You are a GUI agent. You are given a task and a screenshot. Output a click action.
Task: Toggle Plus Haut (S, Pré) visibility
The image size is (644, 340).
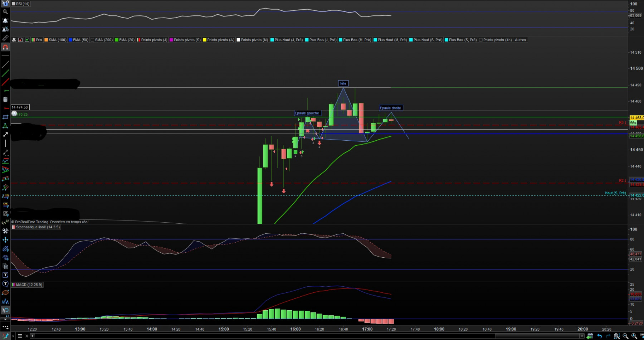coord(411,40)
